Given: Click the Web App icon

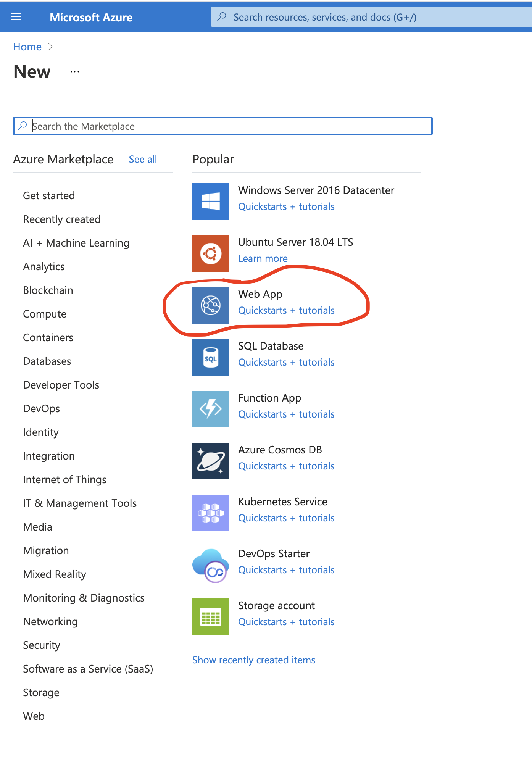Looking at the screenshot, I should pos(211,305).
